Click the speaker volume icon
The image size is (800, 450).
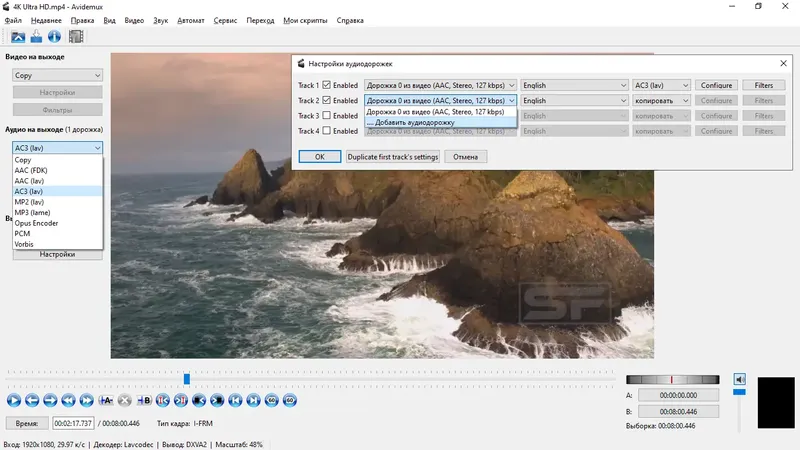click(740, 379)
